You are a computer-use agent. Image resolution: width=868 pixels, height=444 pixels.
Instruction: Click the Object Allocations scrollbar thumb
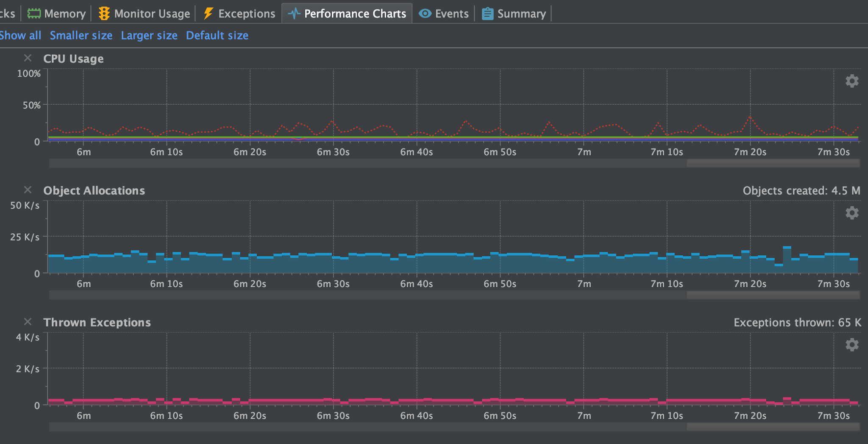pos(773,295)
